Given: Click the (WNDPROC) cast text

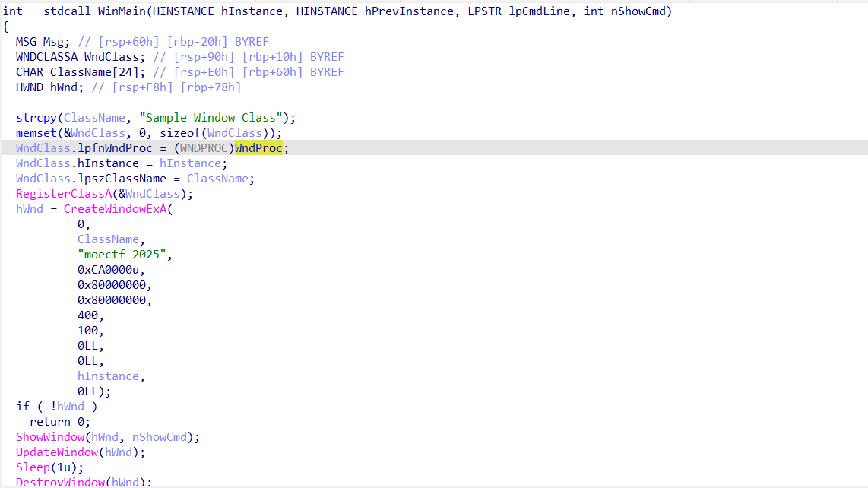Looking at the screenshot, I should 204,148.
